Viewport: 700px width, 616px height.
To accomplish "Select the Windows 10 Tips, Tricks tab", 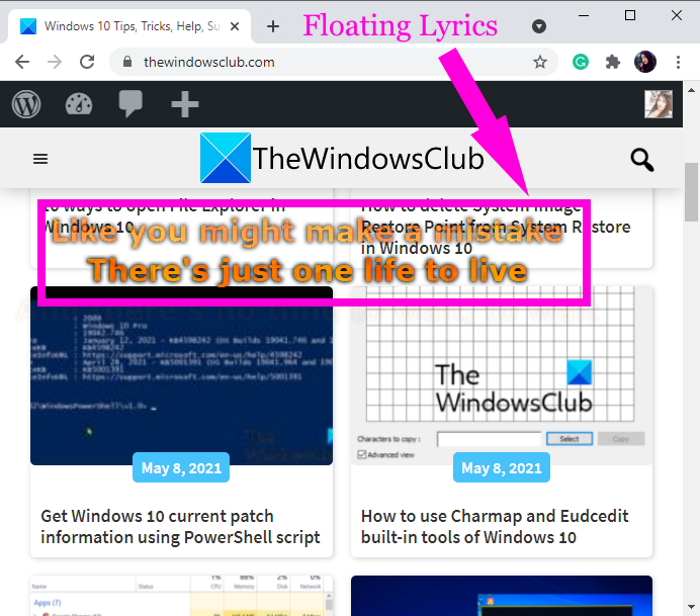I will [129, 26].
